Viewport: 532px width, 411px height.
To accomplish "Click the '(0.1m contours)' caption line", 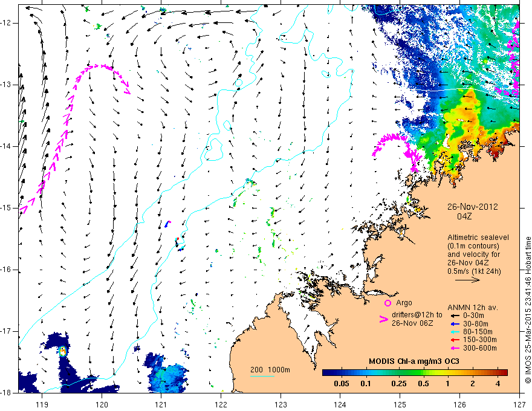I will (473, 246).
